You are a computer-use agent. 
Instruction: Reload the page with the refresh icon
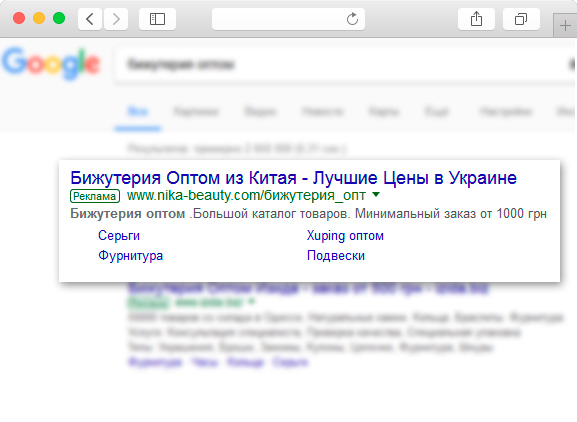click(352, 19)
